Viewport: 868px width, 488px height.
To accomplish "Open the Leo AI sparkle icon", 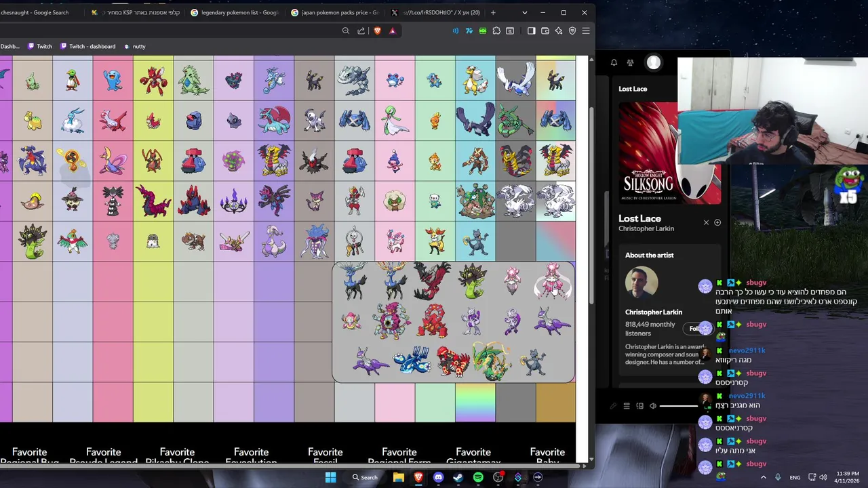I will pos(558,30).
